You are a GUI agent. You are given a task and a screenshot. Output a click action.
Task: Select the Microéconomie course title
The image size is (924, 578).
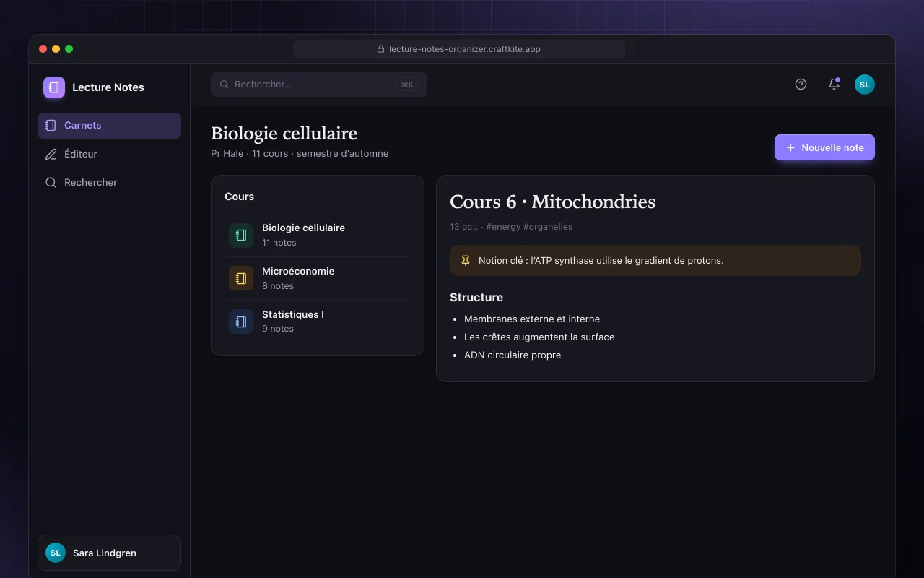coord(298,271)
